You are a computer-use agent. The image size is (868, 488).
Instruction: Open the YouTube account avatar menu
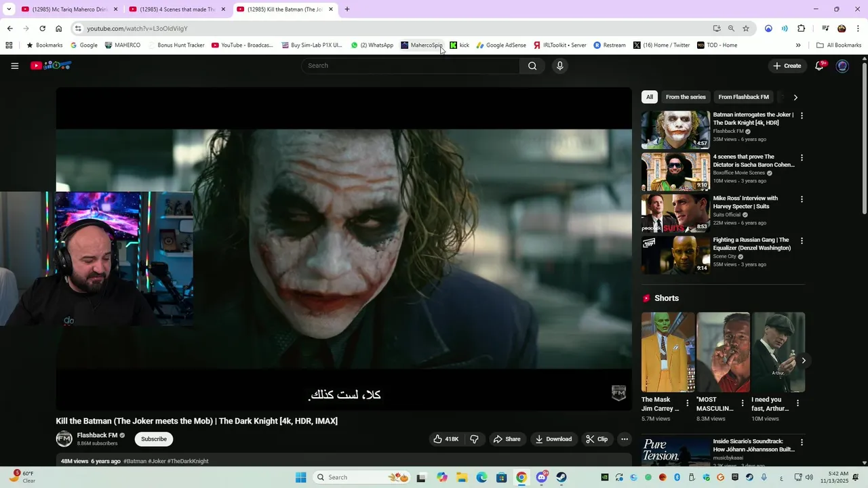coord(842,66)
